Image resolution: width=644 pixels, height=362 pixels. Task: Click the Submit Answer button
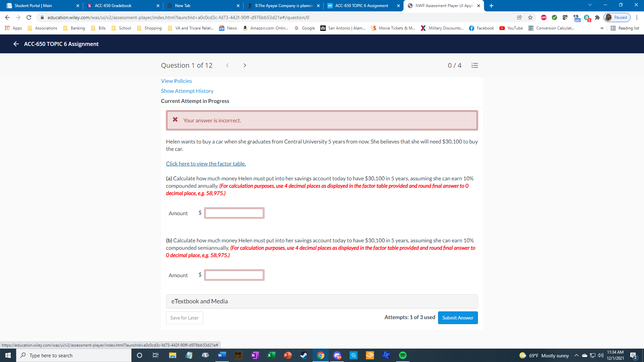point(458,318)
